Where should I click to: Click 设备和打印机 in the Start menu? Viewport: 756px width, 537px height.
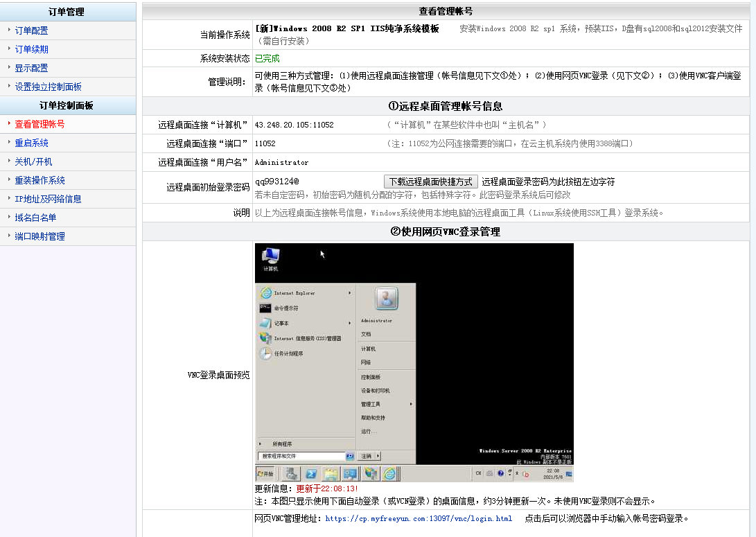click(376, 391)
